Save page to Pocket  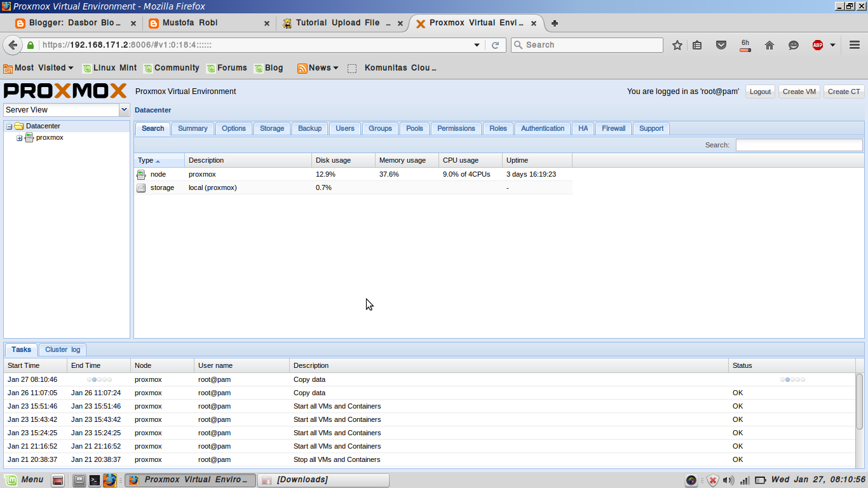721,45
